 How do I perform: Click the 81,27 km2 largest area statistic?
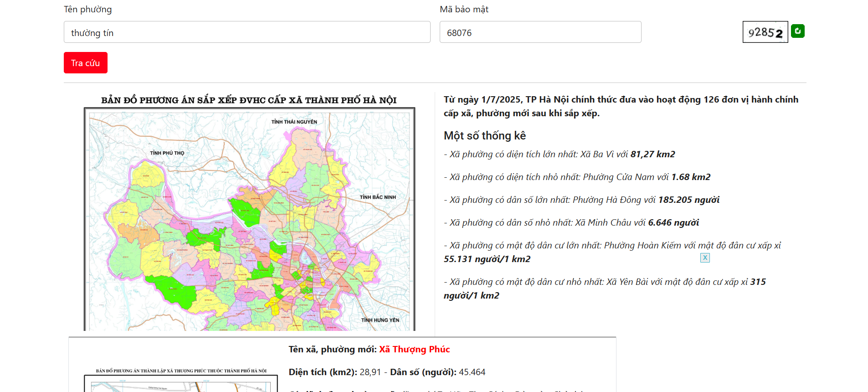(x=652, y=154)
